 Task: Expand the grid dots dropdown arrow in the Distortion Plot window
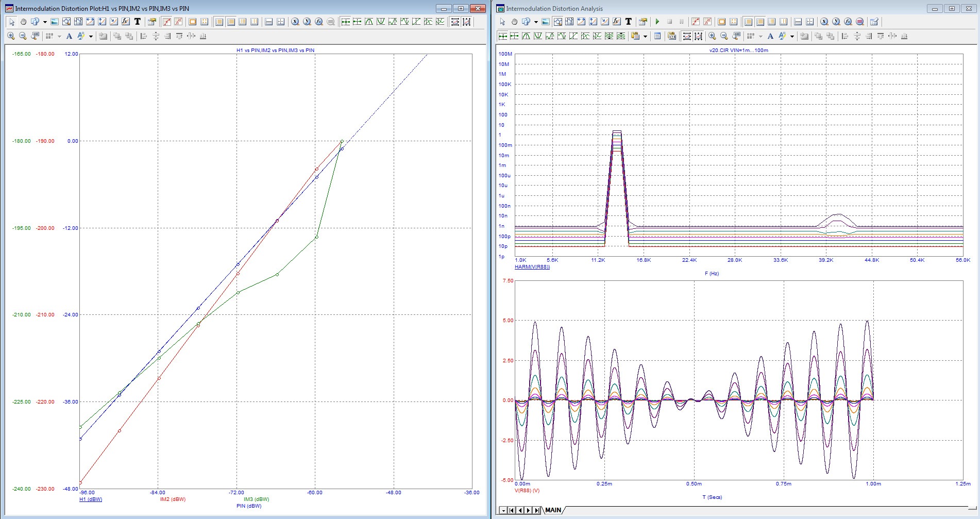click(x=59, y=36)
